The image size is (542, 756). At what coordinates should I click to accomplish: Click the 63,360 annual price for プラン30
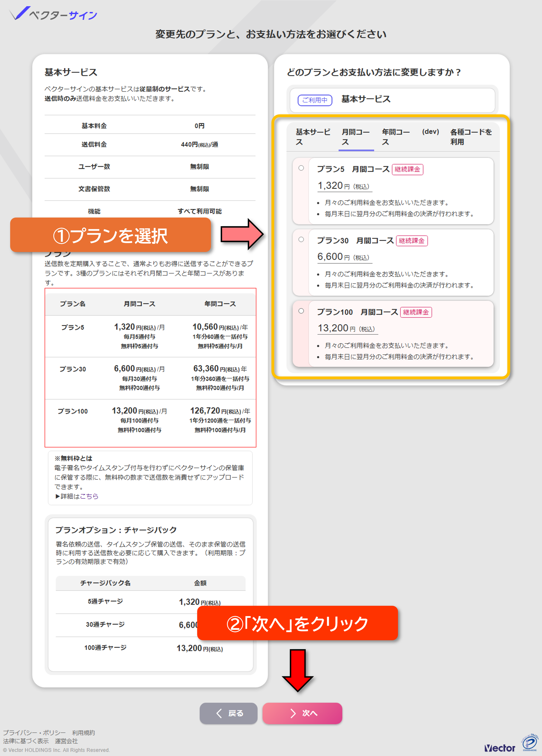pyautogui.click(x=206, y=368)
